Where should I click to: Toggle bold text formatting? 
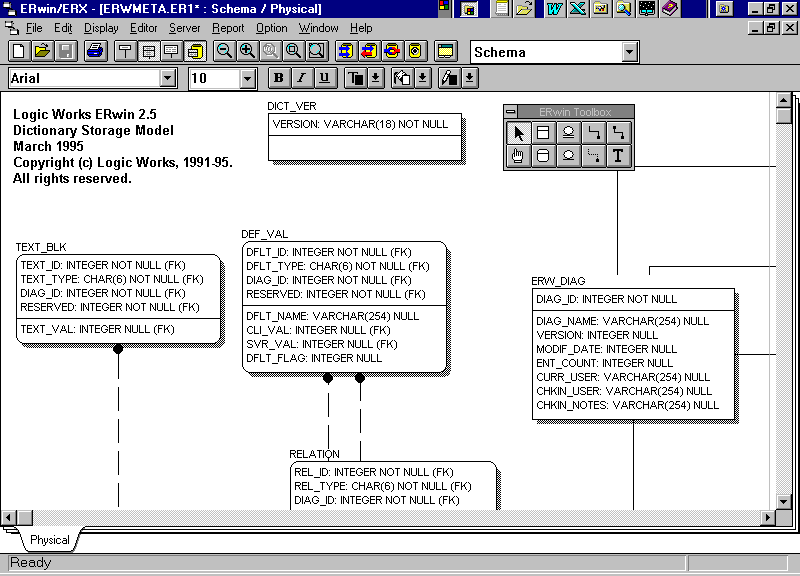(279, 78)
